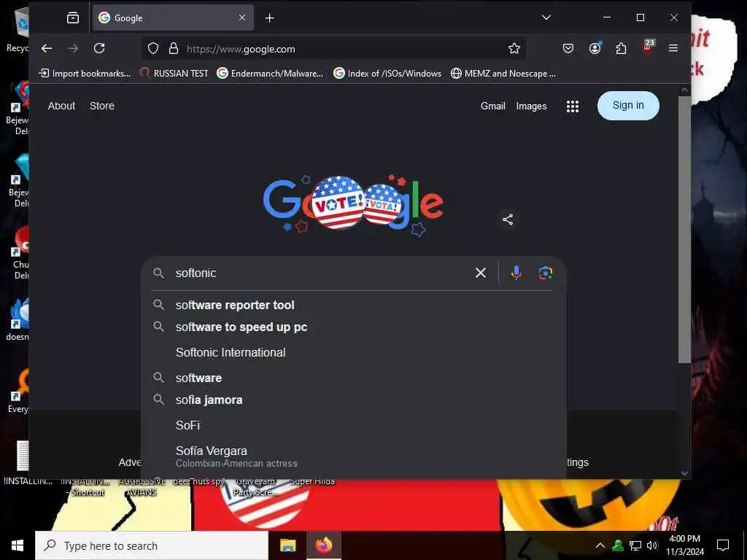747x560 pixels.
Task: Open Google Images link
Action: [x=531, y=106]
